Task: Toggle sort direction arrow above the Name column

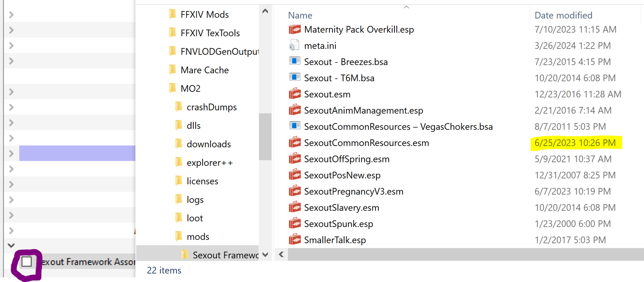Action: [x=407, y=7]
